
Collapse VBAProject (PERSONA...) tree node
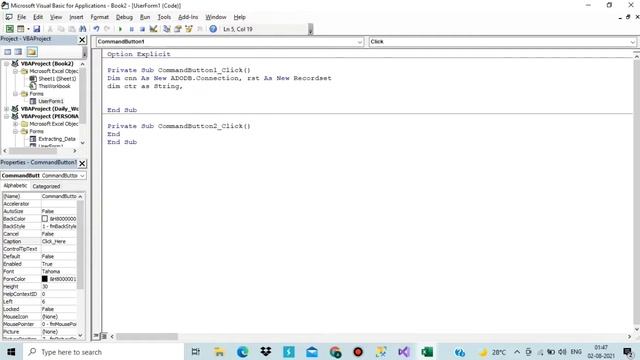pos(7,116)
